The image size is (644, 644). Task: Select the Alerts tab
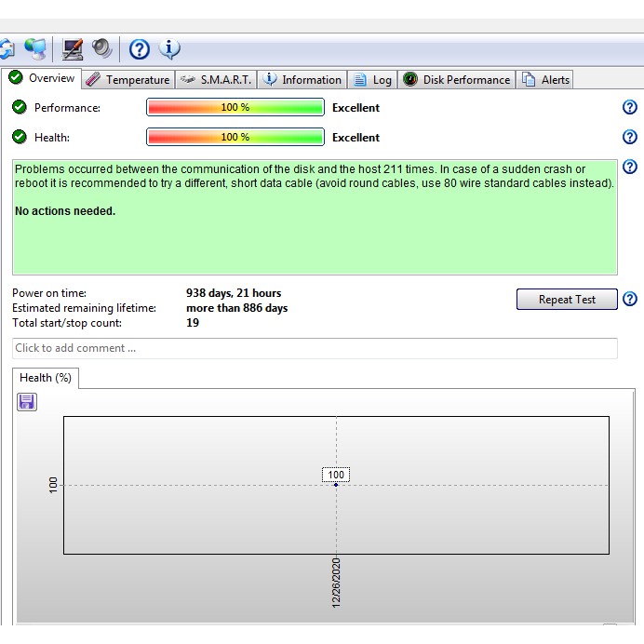click(x=546, y=80)
